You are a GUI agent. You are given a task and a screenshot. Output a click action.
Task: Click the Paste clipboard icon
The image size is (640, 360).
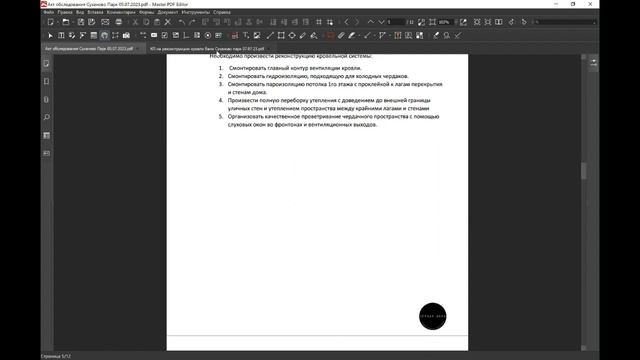(x=157, y=22)
